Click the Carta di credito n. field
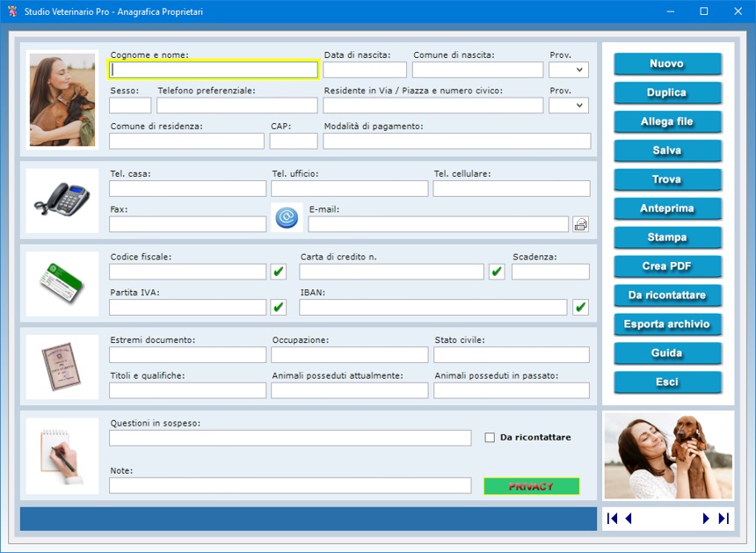Image resolution: width=756 pixels, height=553 pixels. click(x=391, y=272)
